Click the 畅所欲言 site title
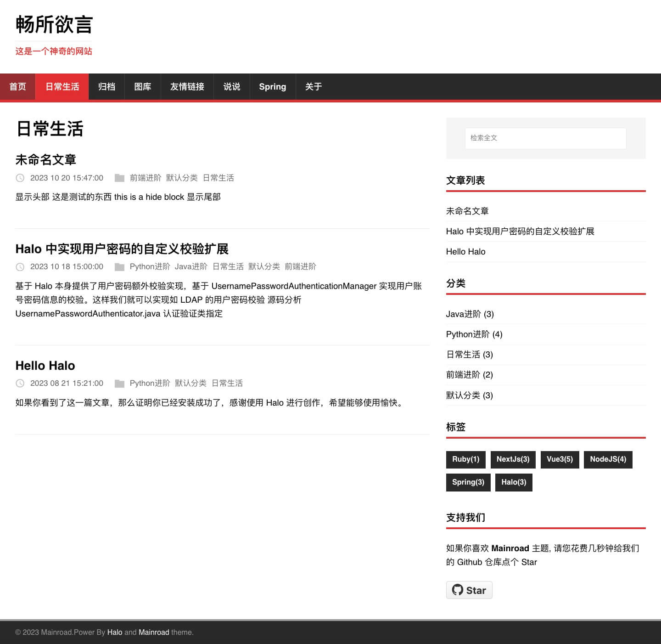The height and width of the screenshot is (644, 661). pos(54,25)
